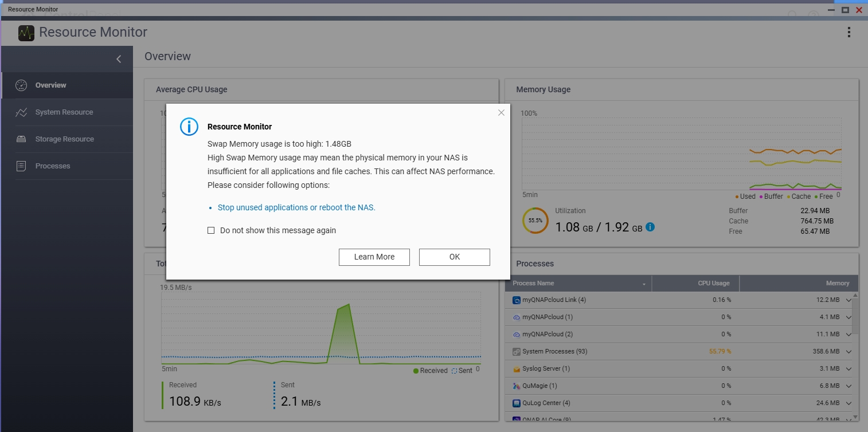Expand the QuLog Center (4) row
The width and height of the screenshot is (868, 432).
click(849, 403)
